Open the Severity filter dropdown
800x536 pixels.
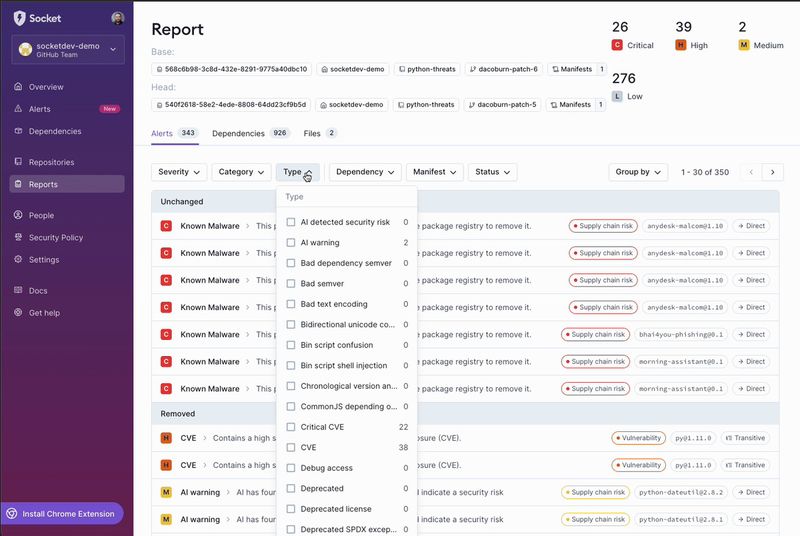click(x=179, y=172)
